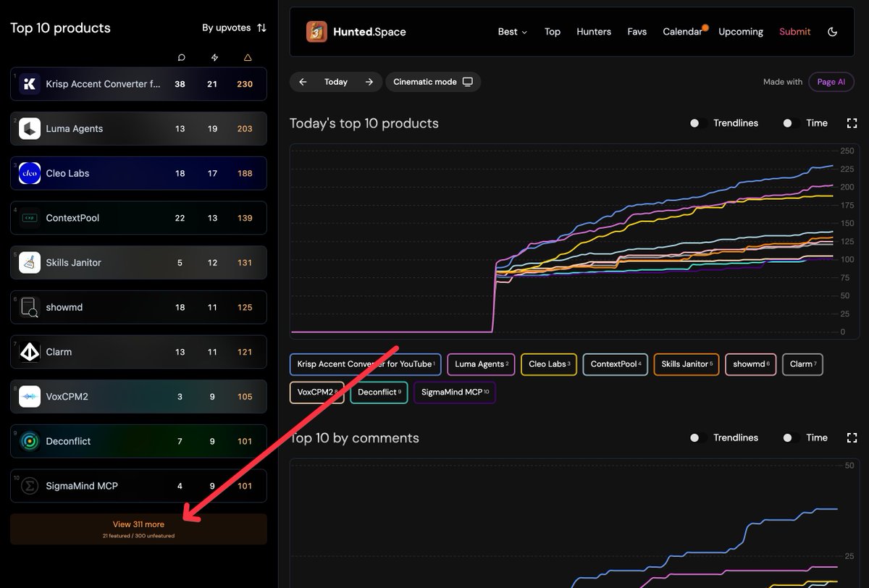The image size is (869, 588).
Task: Toggle Deconflict legend chip
Action: (379, 392)
